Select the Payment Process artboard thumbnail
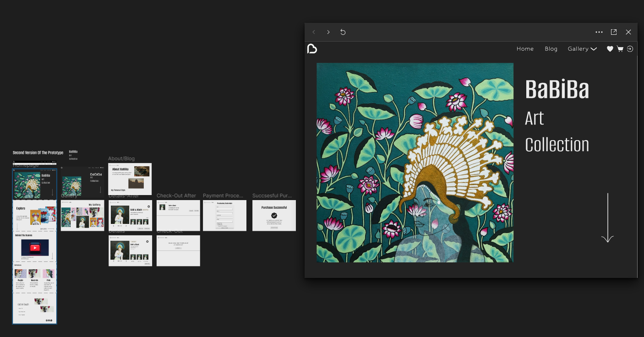This screenshot has width=644, height=337. tap(224, 215)
